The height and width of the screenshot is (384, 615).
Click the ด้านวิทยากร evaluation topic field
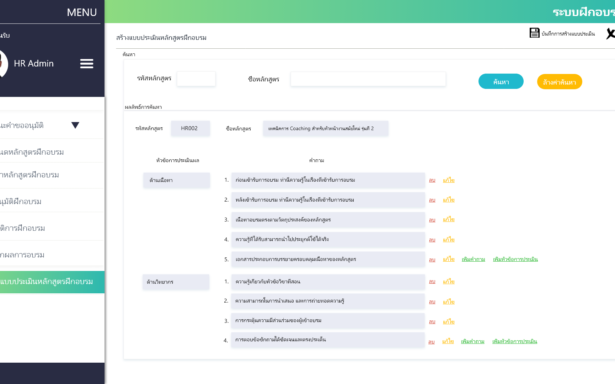(176, 282)
